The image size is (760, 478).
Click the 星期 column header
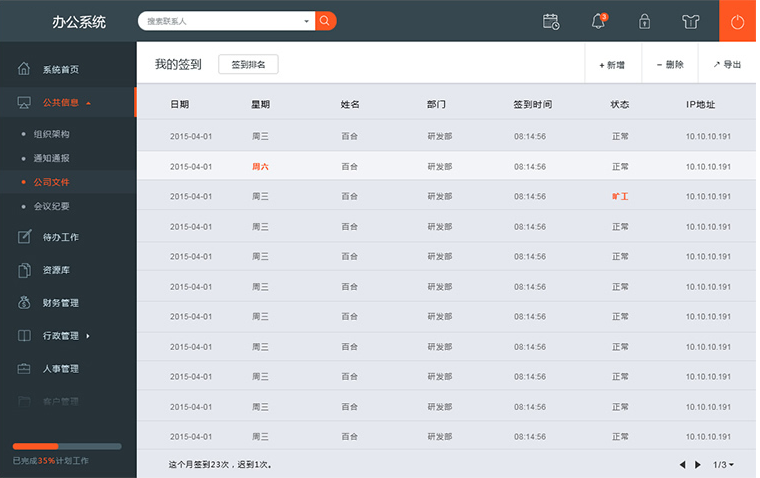point(261,104)
